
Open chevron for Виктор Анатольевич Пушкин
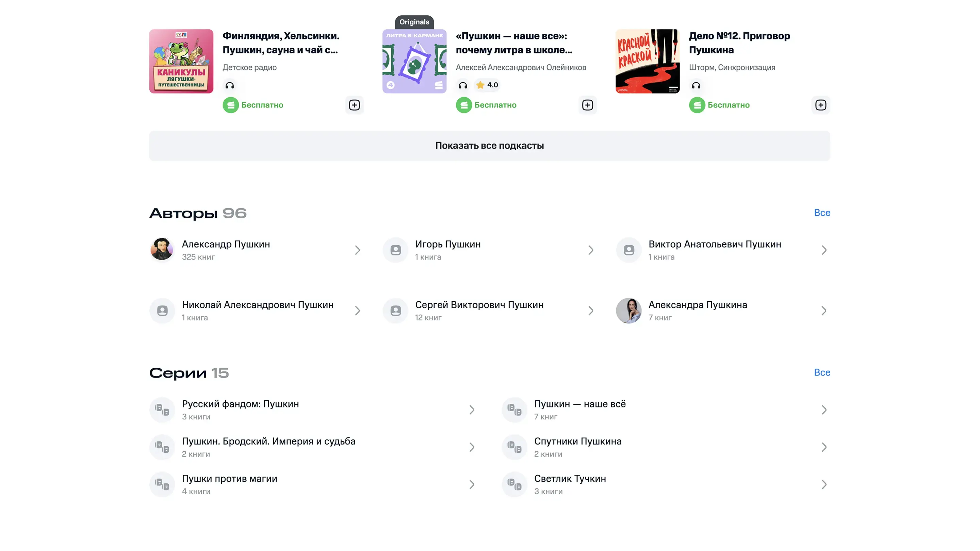pos(823,250)
